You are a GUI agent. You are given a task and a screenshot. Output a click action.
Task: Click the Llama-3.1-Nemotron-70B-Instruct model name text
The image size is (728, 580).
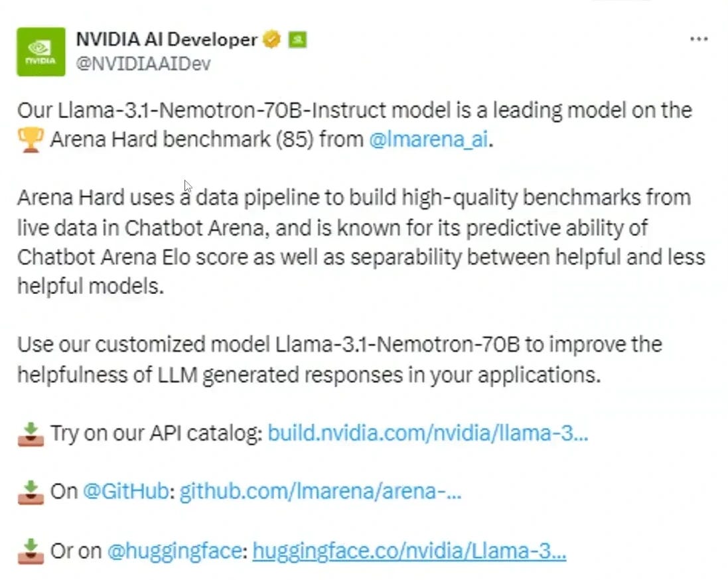pos(210,109)
